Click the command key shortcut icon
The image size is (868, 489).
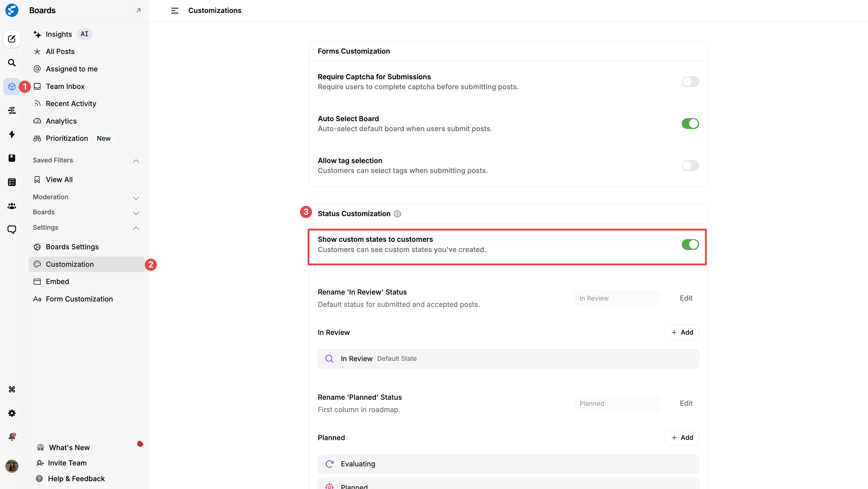[12, 389]
